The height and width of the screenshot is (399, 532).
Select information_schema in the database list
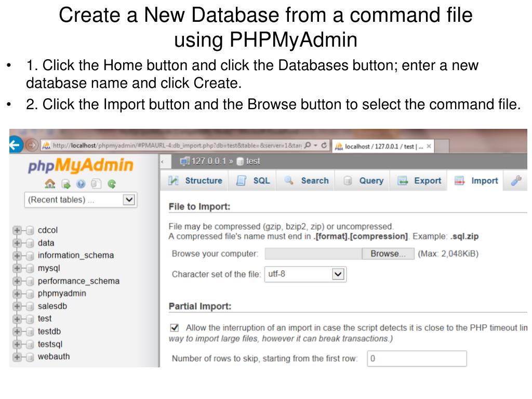point(76,256)
